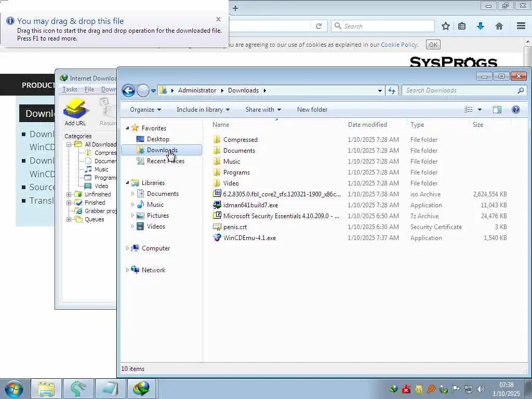The width and height of the screenshot is (532, 399).
Task: Click OK on cookie notice
Action: pyautogui.click(x=433, y=45)
